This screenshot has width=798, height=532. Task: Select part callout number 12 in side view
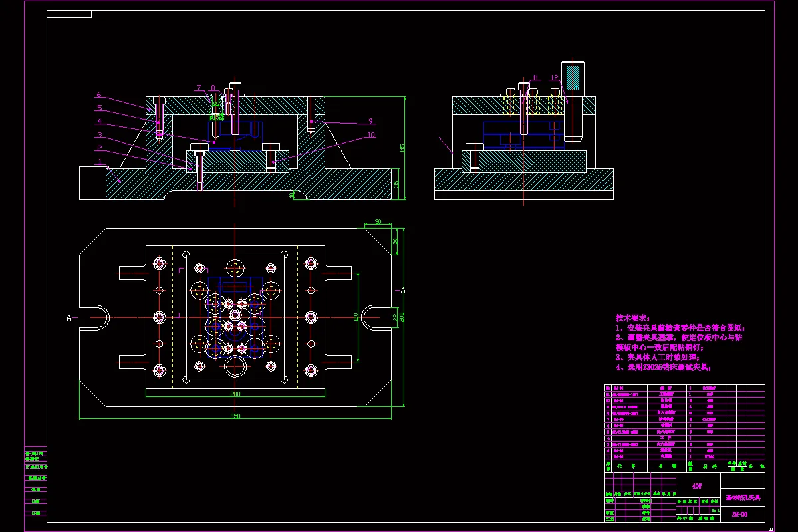(x=555, y=78)
